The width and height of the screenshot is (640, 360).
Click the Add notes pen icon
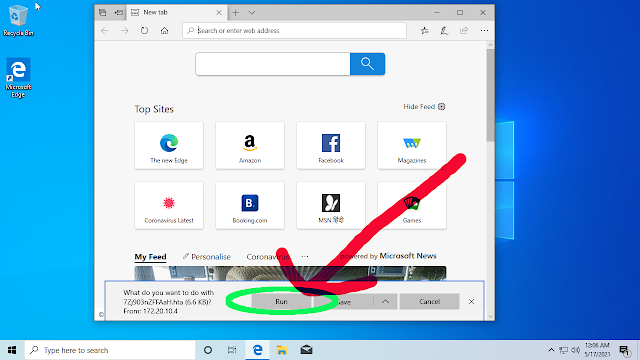pos(444,31)
